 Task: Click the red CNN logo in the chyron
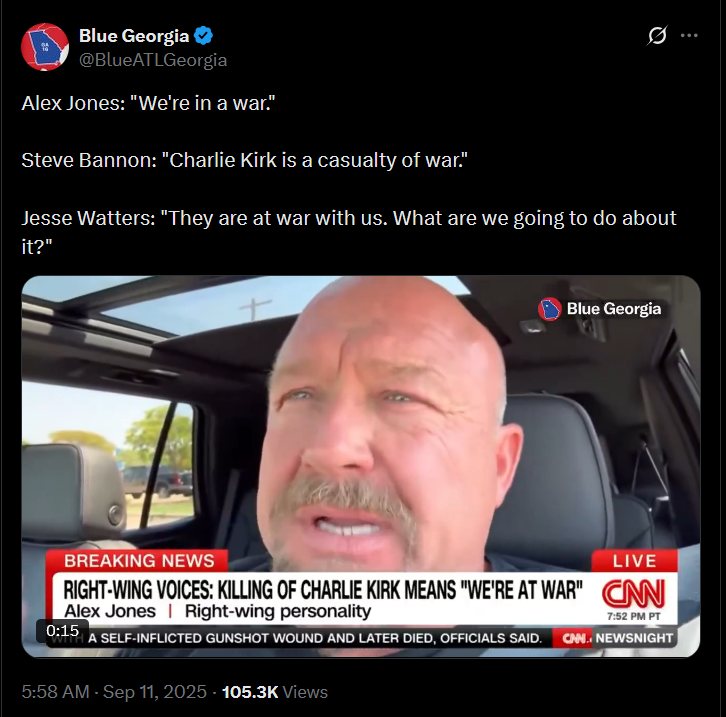(633, 594)
